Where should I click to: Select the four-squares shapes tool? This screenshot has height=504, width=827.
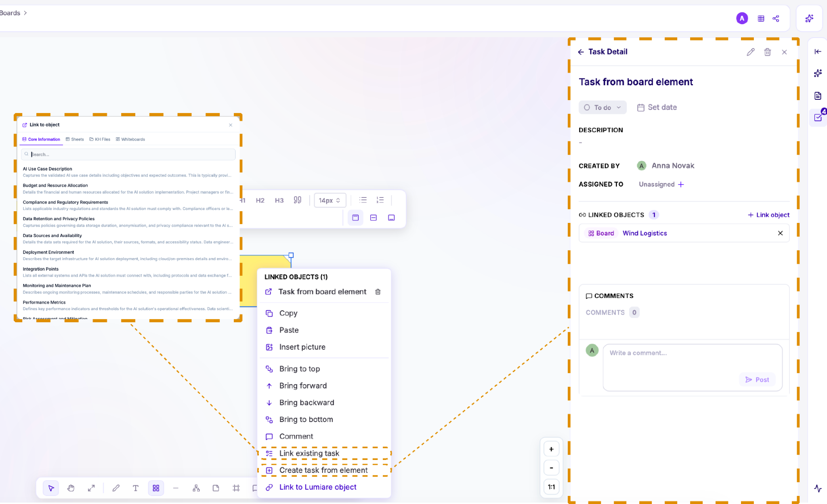pyautogui.click(x=156, y=488)
